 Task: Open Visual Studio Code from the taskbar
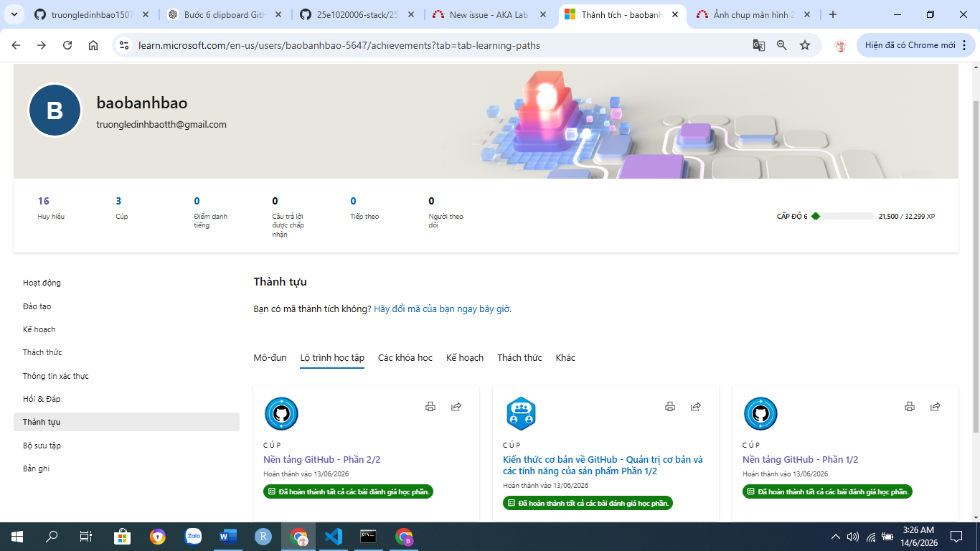click(334, 537)
